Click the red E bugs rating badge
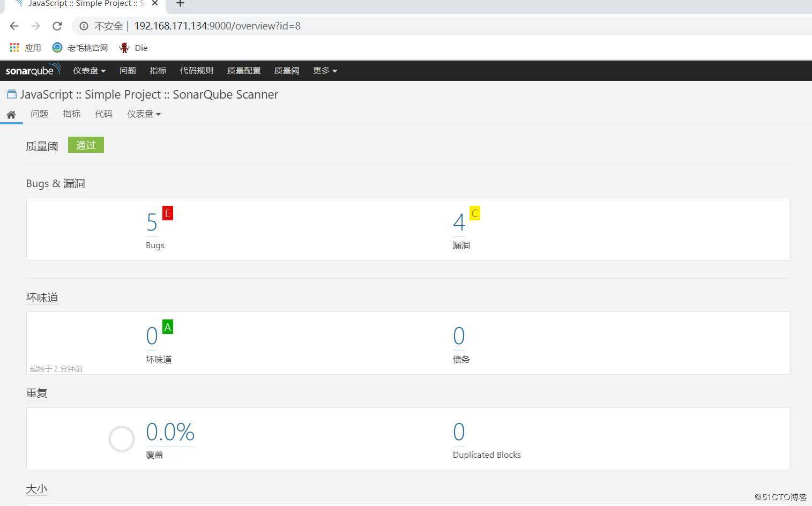The height and width of the screenshot is (506, 812). [168, 213]
